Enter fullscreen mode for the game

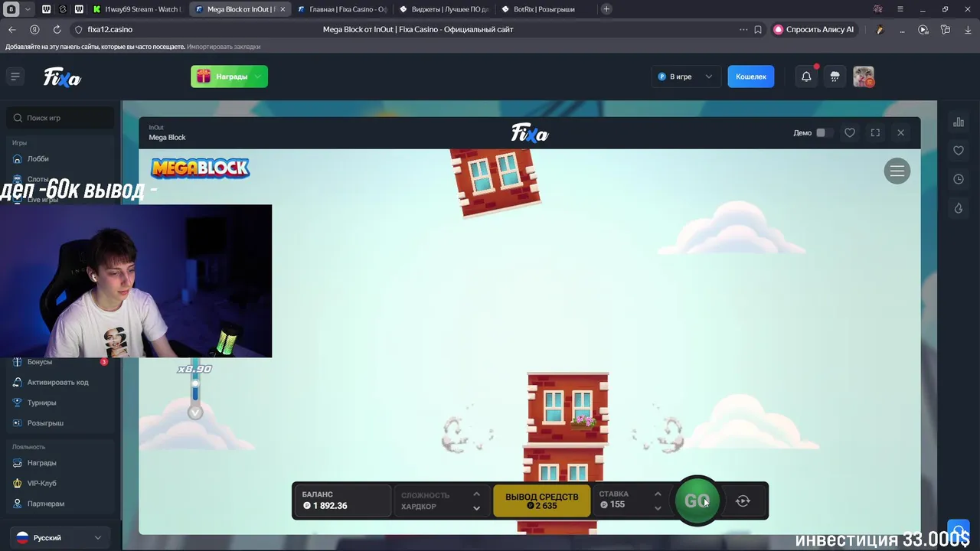pos(875,132)
